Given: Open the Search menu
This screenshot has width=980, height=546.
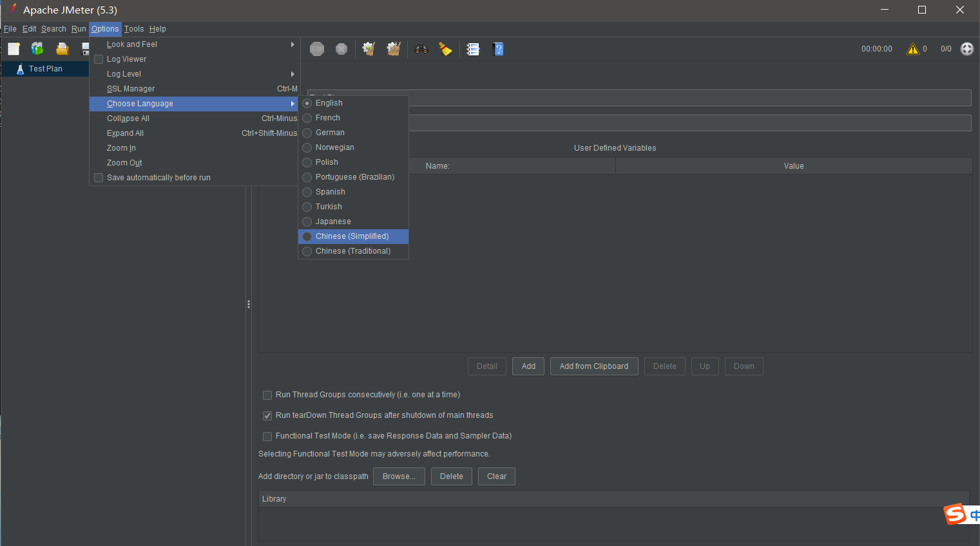Looking at the screenshot, I should pyautogui.click(x=53, y=29).
